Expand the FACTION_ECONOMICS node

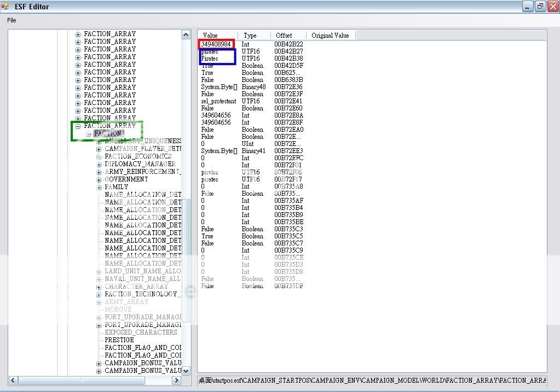pyautogui.click(x=99, y=156)
